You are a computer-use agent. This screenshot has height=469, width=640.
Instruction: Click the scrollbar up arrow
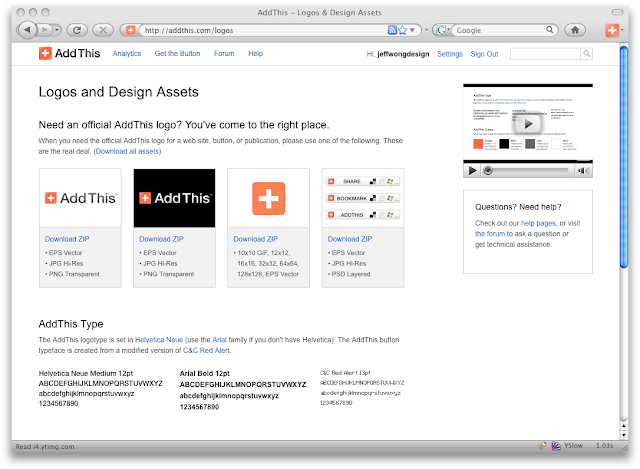point(624,426)
